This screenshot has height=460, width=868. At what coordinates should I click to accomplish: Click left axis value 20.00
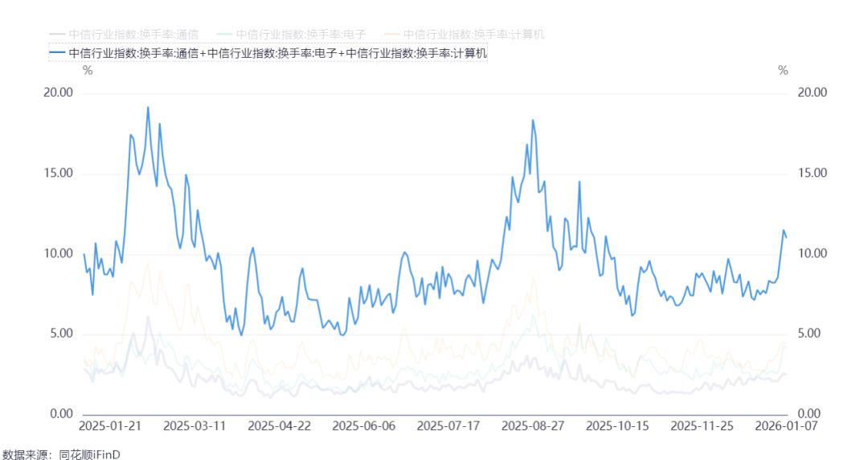click(x=58, y=92)
